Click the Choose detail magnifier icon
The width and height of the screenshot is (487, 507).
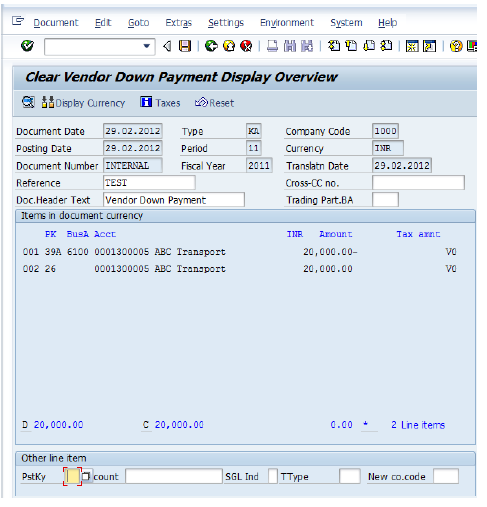click(28, 102)
